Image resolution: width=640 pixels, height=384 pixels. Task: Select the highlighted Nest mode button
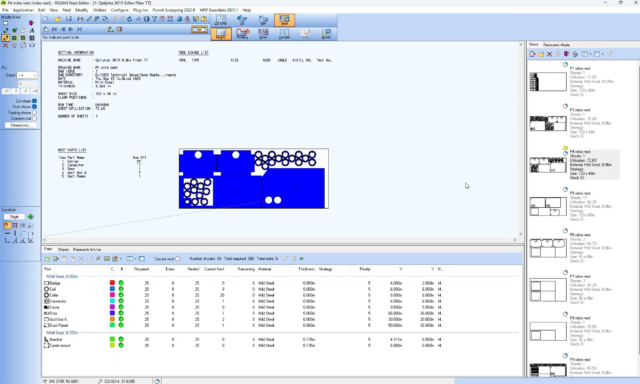[x=284, y=20]
